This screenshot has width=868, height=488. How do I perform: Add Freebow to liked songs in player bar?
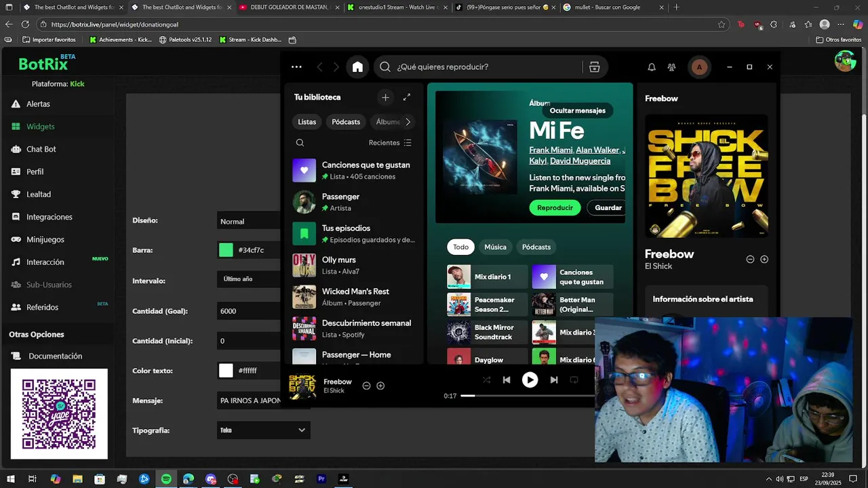(x=380, y=386)
